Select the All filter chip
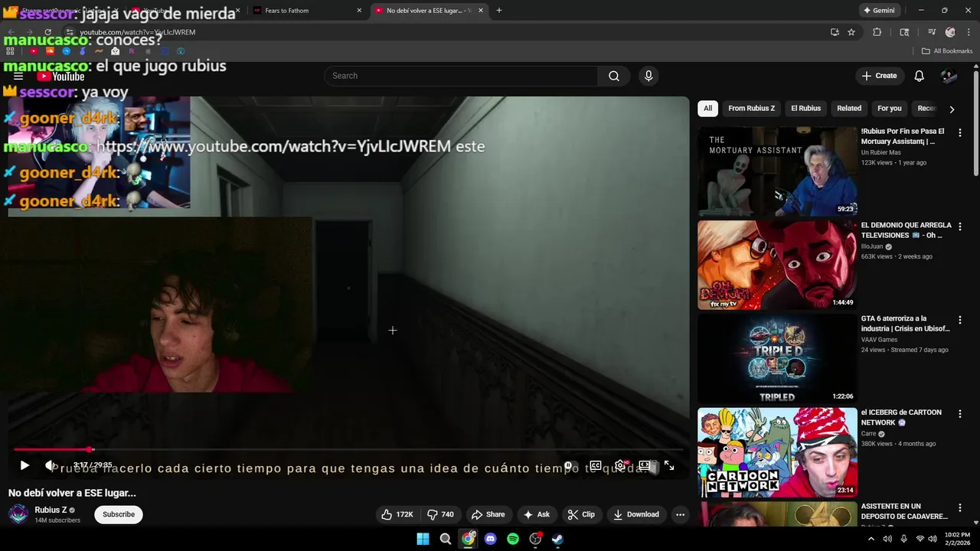 [x=707, y=108]
